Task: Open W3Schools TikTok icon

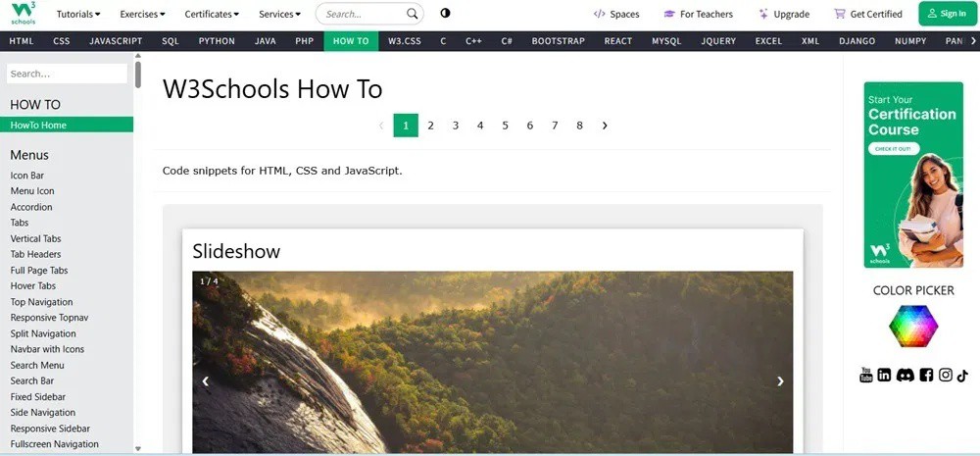Action: 962,375
